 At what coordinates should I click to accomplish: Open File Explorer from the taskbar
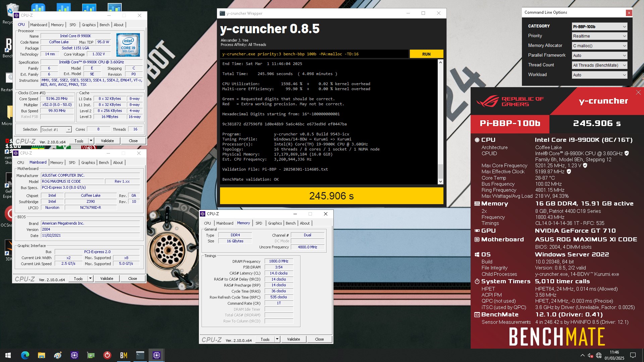point(41,355)
